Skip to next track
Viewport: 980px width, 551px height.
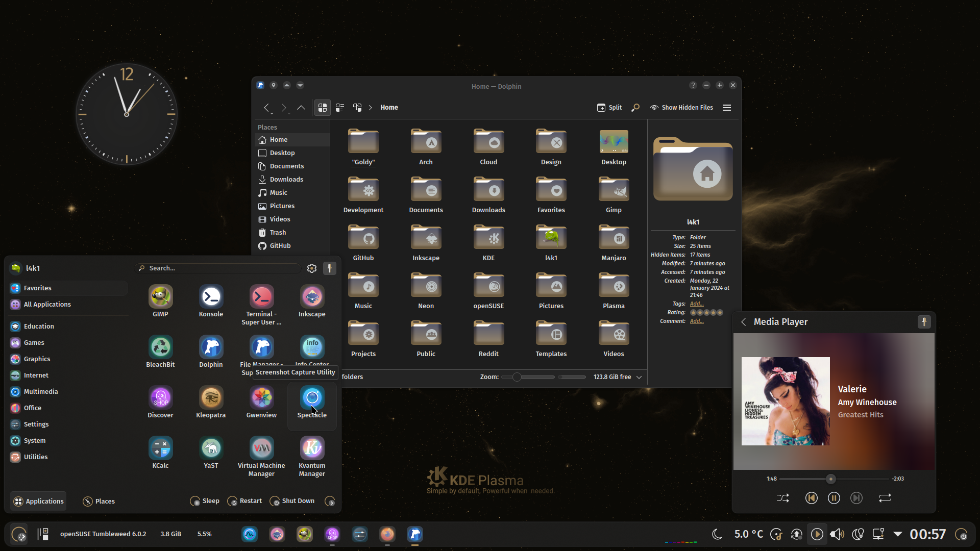pos(856,498)
